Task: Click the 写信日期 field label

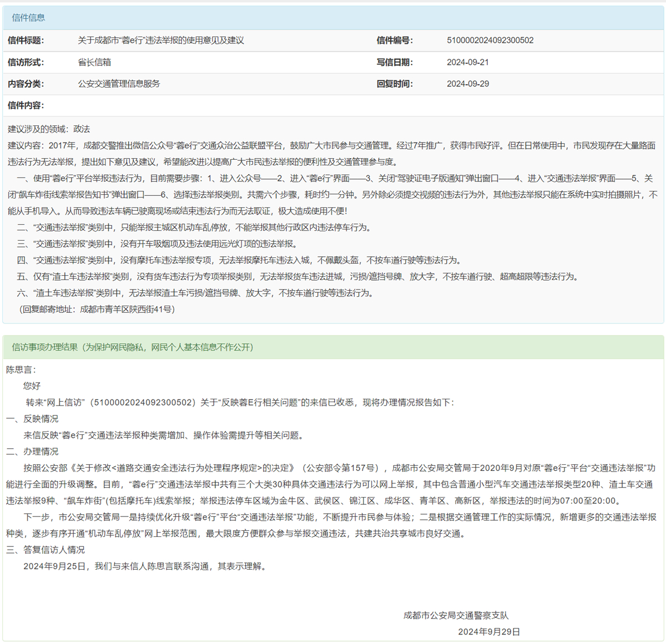Action: (x=395, y=62)
